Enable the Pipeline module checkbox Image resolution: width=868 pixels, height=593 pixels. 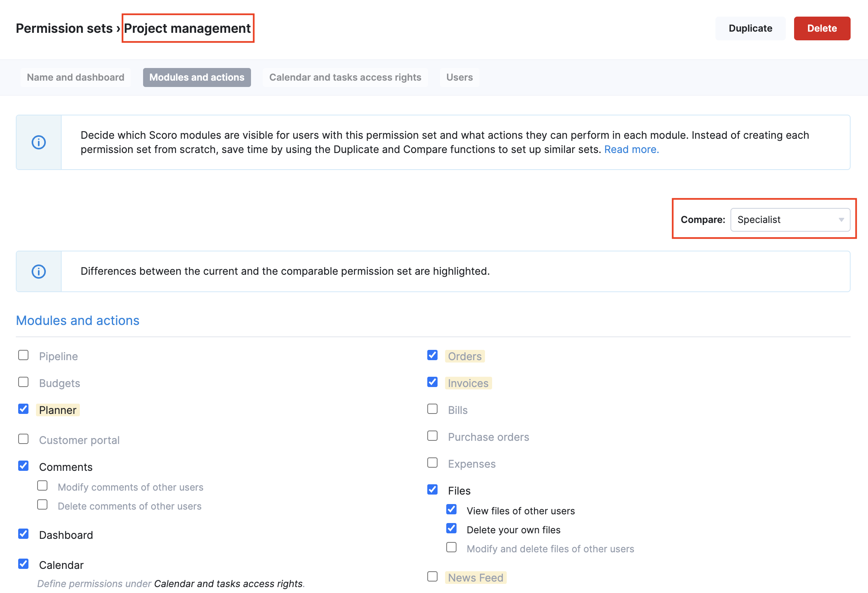tap(23, 355)
